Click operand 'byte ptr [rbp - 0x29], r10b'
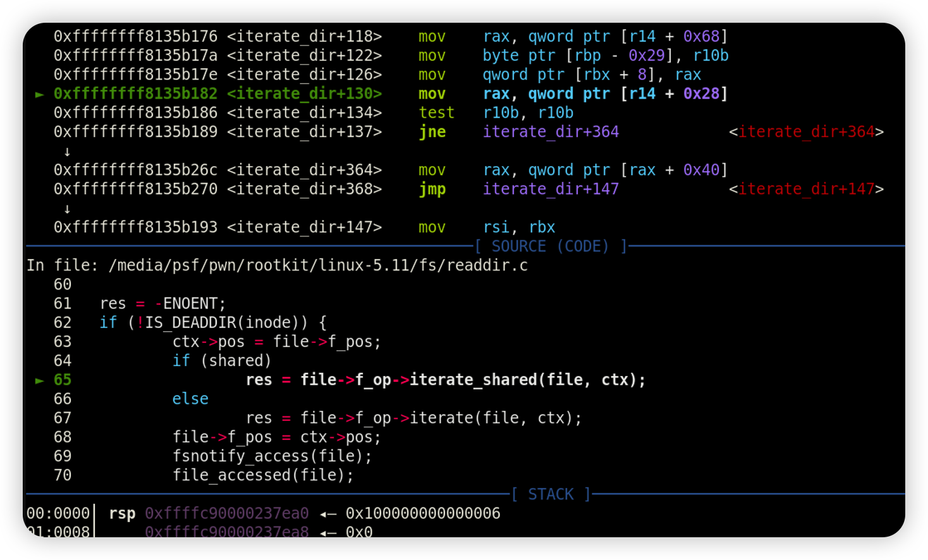The image size is (928, 560). [x=606, y=56]
